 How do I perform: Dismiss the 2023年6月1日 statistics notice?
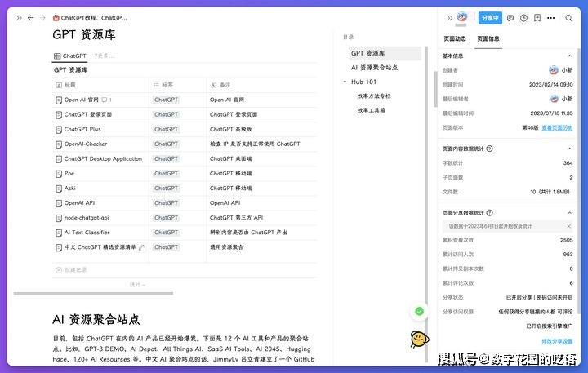(568, 226)
